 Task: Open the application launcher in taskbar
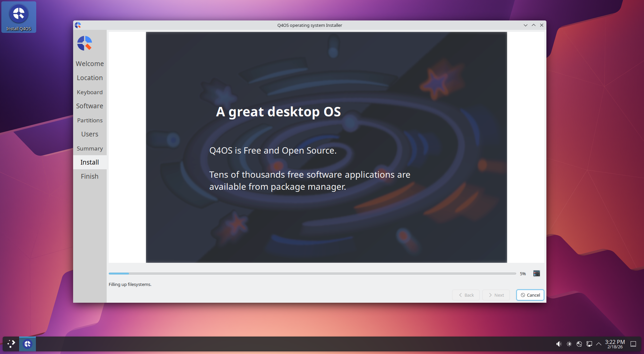point(11,344)
